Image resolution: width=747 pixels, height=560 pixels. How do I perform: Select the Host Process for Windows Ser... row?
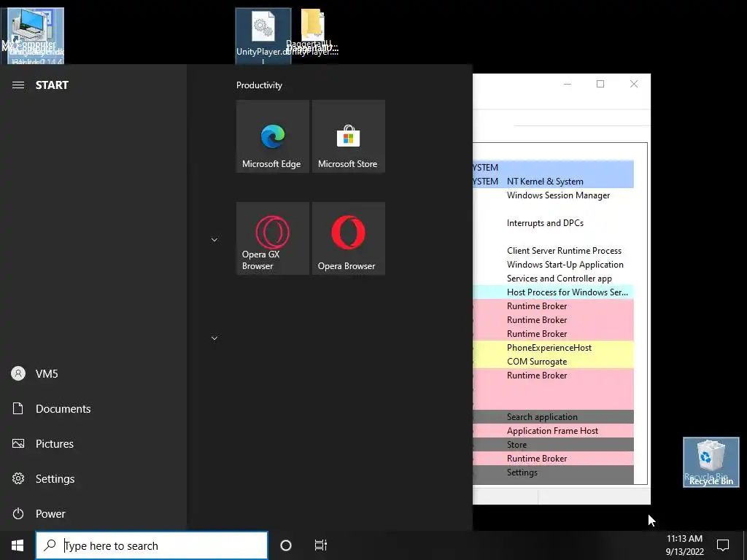coord(553,292)
